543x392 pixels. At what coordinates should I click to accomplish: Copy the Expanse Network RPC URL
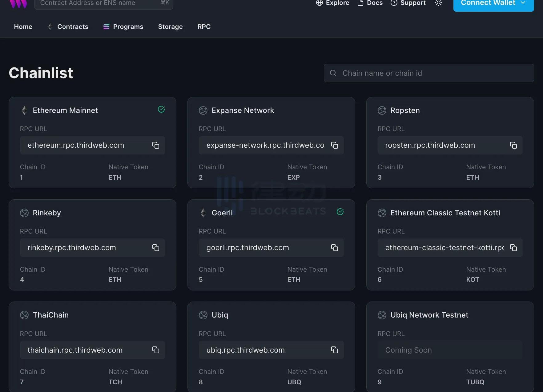(335, 145)
